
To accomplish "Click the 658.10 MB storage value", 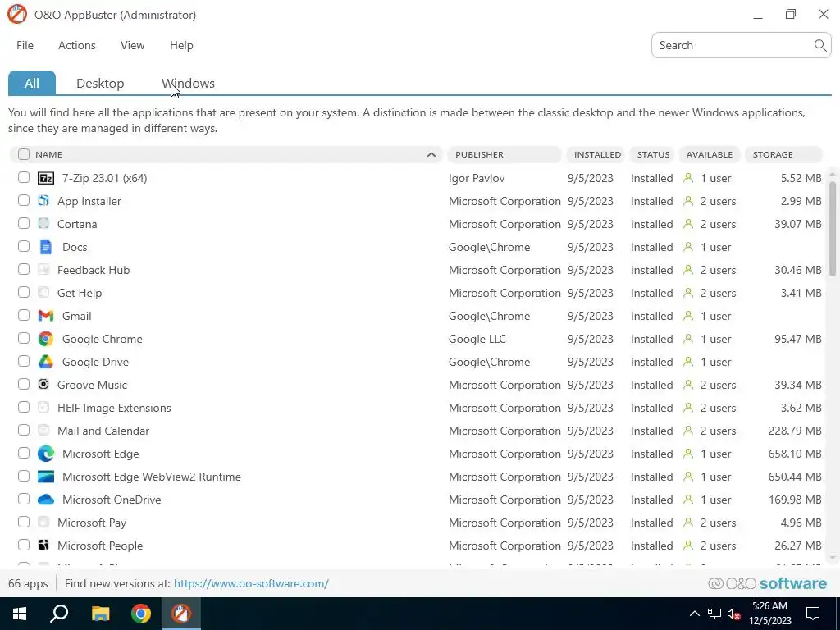I will coord(795,454).
